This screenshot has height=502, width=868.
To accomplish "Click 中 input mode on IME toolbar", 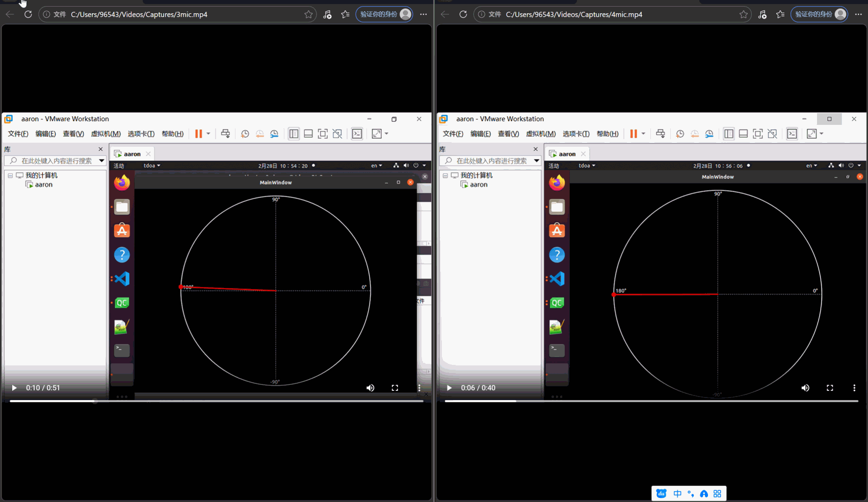I will pyautogui.click(x=677, y=494).
